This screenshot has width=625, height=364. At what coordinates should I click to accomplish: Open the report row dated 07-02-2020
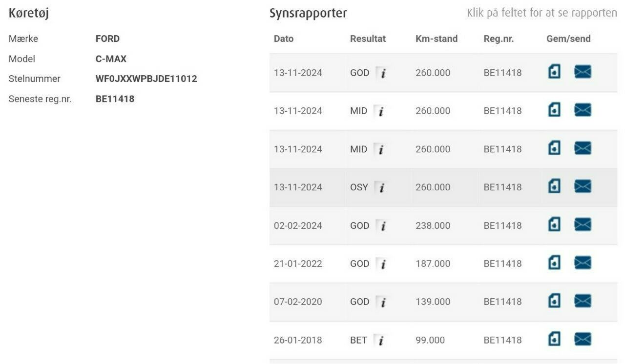pos(443,302)
